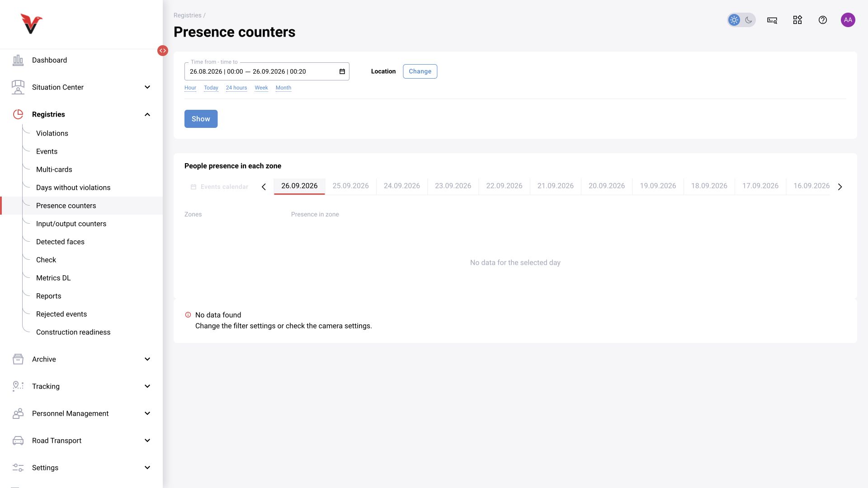Viewport: 868px width, 488px height.
Task: Select the 16.09.2026 date tab
Action: click(x=809, y=186)
